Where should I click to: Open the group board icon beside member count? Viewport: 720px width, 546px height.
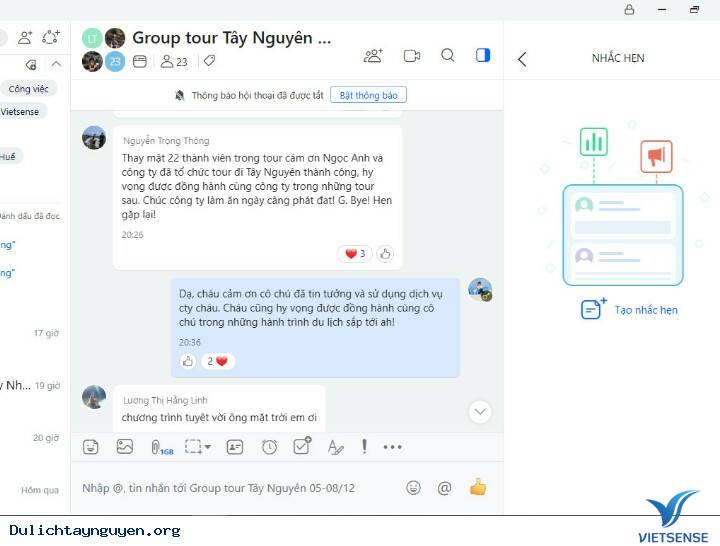(x=140, y=62)
